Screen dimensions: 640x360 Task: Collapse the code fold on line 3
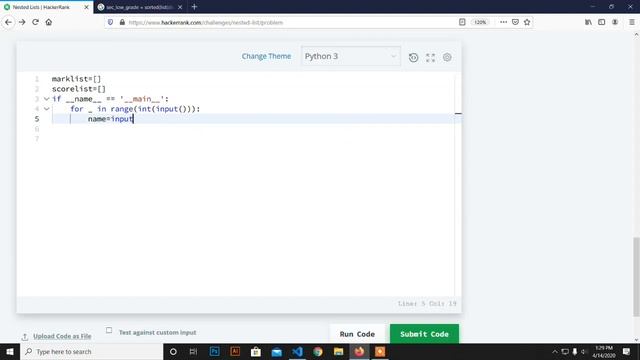click(47, 99)
